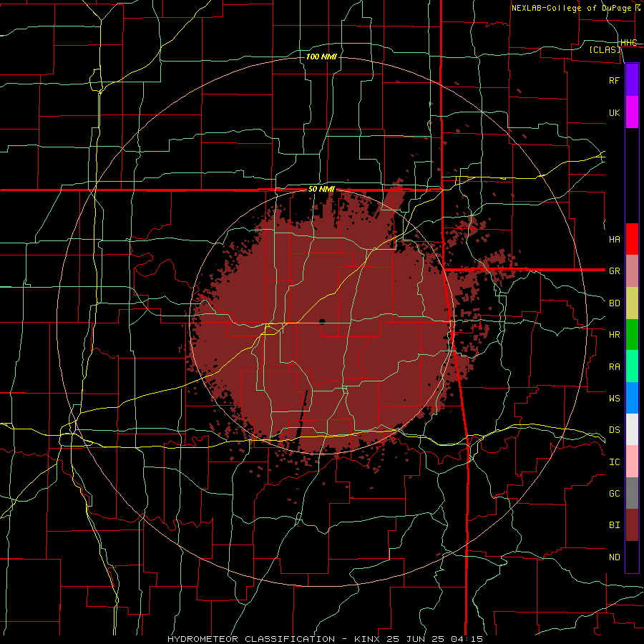
Task: Click the GC legend label
Action: tap(614, 493)
